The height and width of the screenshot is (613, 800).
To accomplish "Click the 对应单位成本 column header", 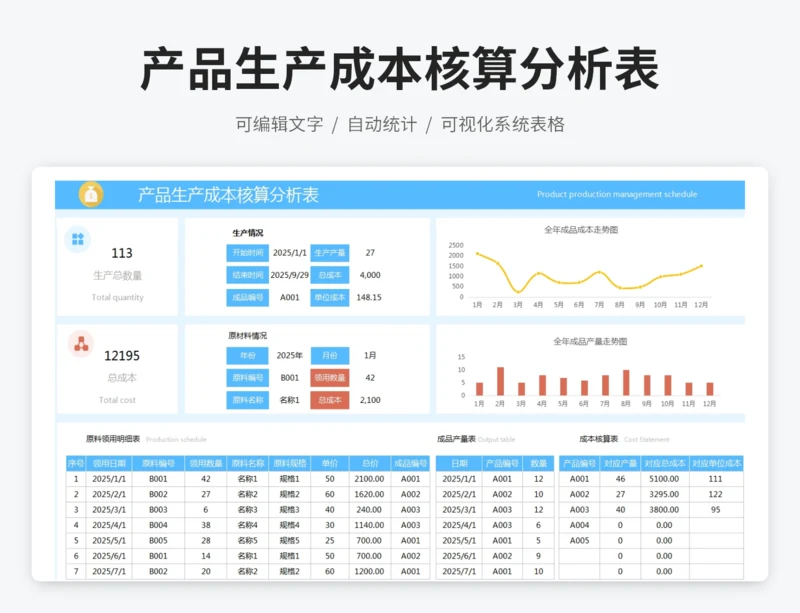I will (716, 463).
